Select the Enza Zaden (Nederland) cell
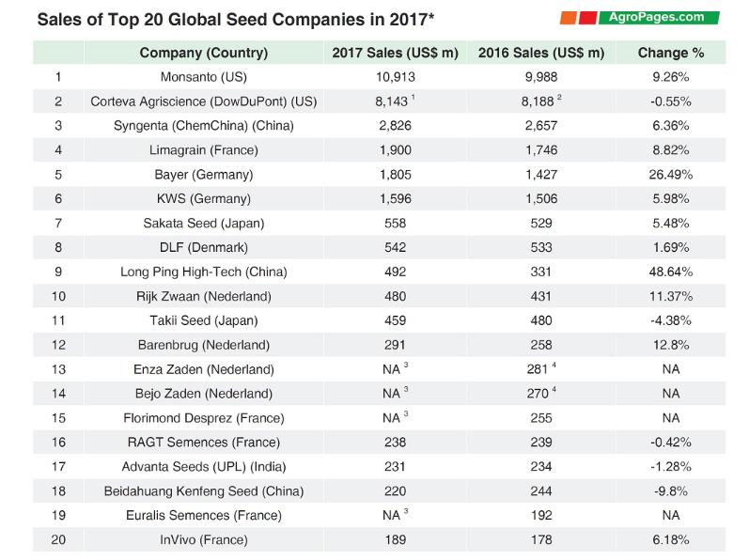The height and width of the screenshot is (560, 749). coord(203,369)
